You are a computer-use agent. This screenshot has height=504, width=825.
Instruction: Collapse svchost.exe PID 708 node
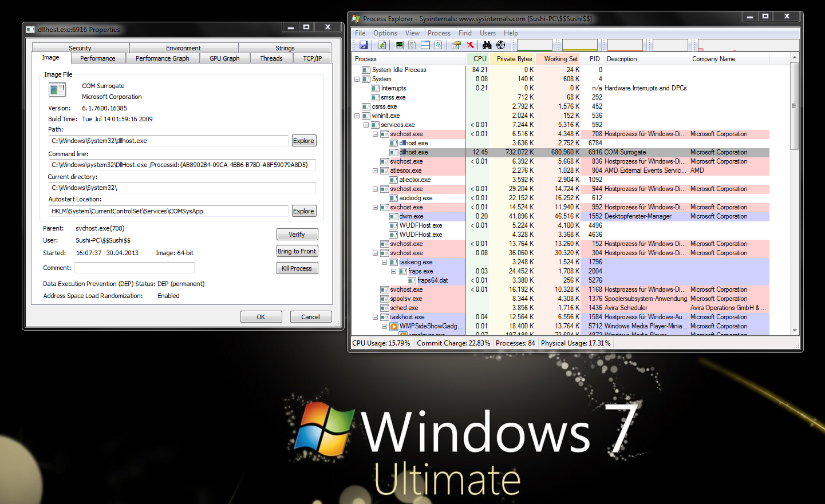point(375,134)
